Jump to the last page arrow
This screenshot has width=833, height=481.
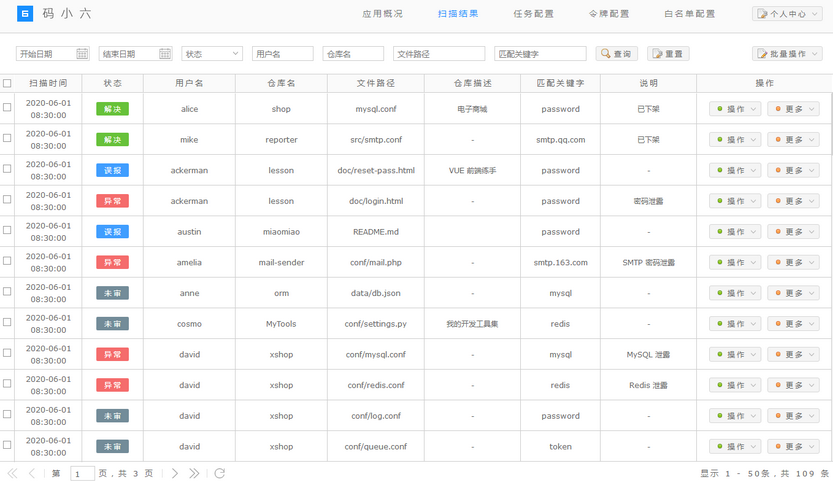(x=194, y=473)
